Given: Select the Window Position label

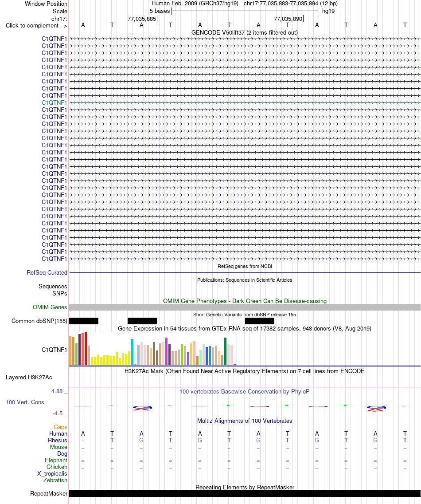Looking at the screenshot, I should [x=46, y=4].
